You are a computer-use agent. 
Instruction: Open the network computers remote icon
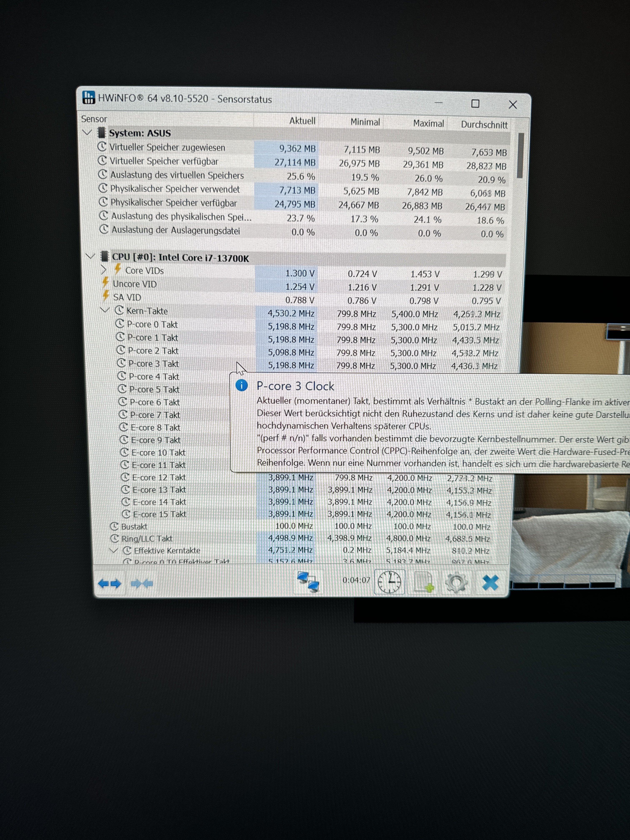tap(308, 582)
